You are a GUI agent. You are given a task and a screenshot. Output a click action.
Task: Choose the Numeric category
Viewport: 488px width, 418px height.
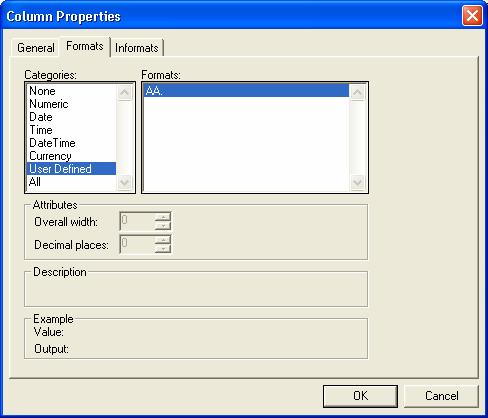tap(71, 104)
